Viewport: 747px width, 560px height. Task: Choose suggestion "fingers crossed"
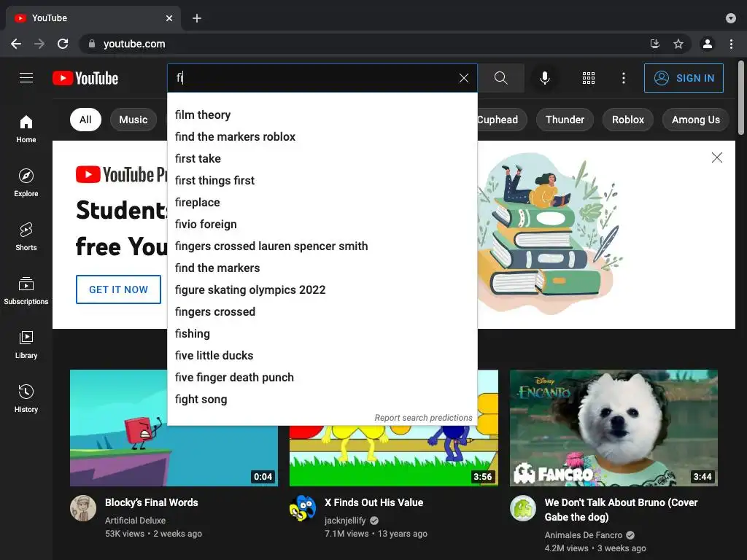[x=322, y=312]
